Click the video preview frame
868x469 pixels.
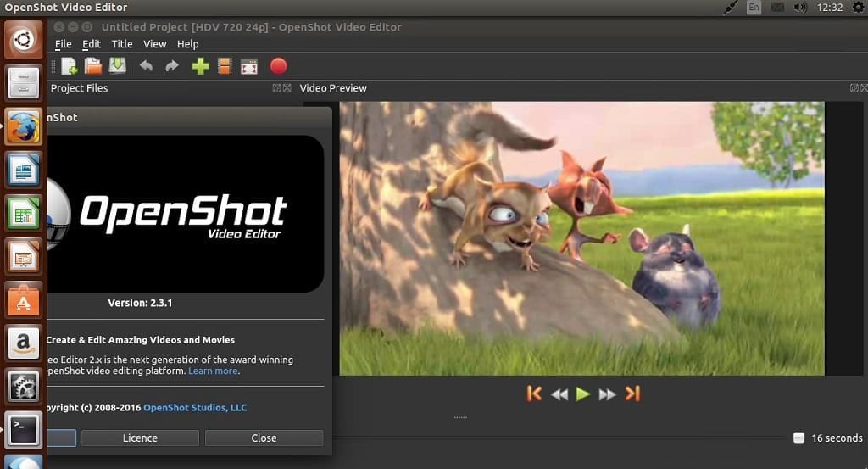(x=581, y=238)
